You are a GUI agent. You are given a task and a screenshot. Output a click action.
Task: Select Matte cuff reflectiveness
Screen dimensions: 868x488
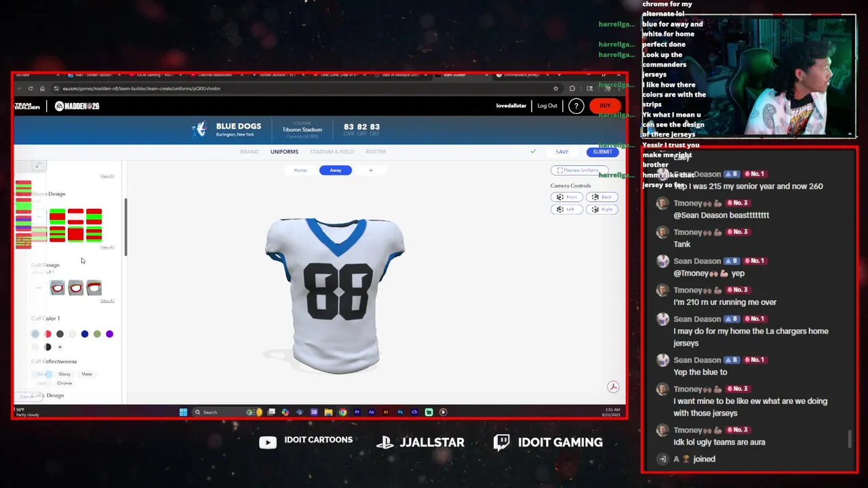point(87,374)
